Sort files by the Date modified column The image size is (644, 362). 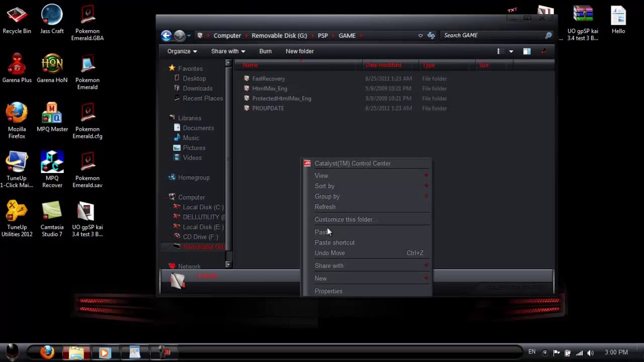390,65
